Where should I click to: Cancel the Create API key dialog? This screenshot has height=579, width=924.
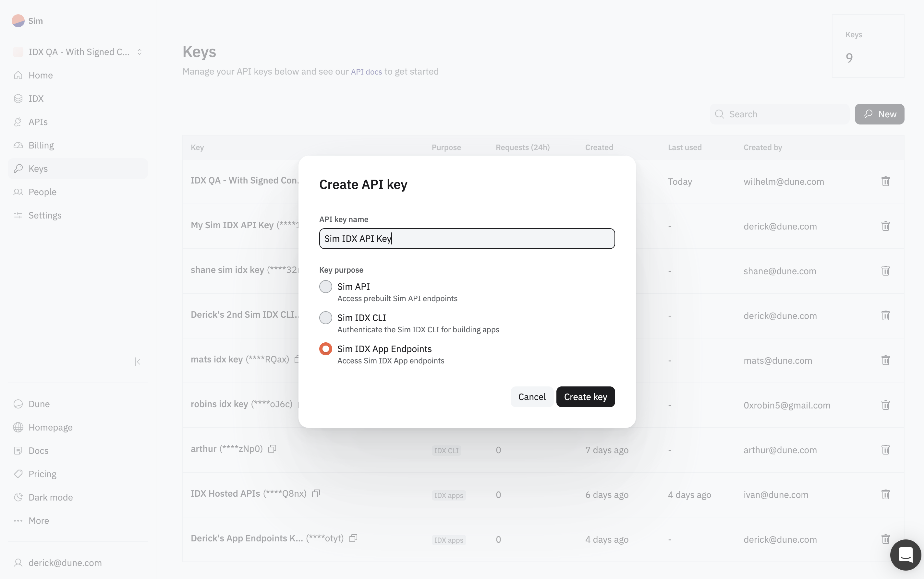531,397
